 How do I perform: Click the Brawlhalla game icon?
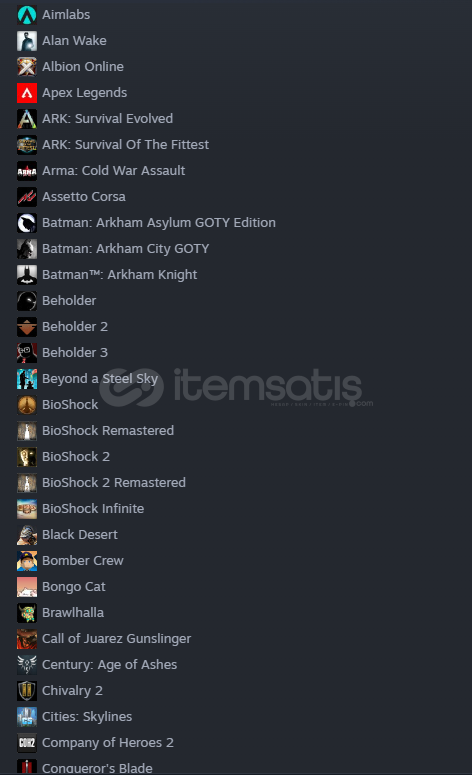(x=27, y=613)
